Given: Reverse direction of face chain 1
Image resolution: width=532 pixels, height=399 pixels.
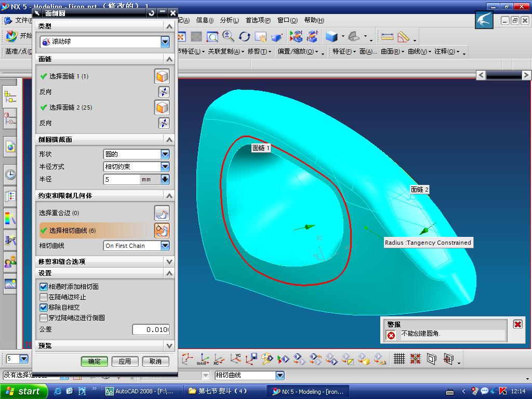Looking at the screenshot, I should [164, 91].
